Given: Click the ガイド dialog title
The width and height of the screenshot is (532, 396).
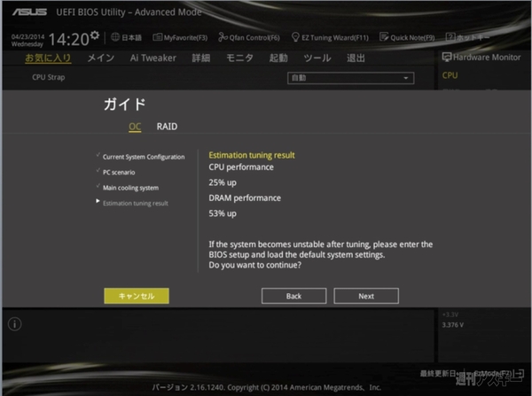Looking at the screenshot, I should 124,104.
